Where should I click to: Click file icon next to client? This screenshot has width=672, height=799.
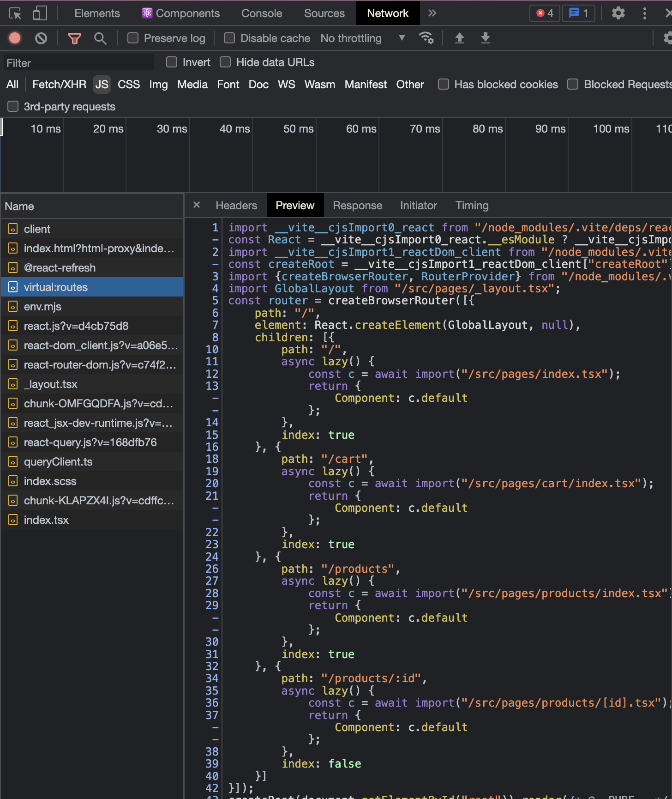pyautogui.click(x=13, y=229)
